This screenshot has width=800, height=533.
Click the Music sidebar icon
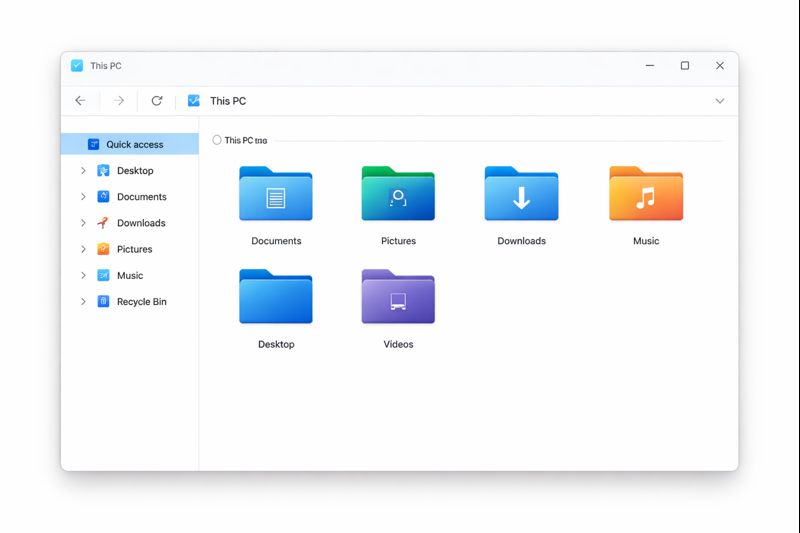103,275
